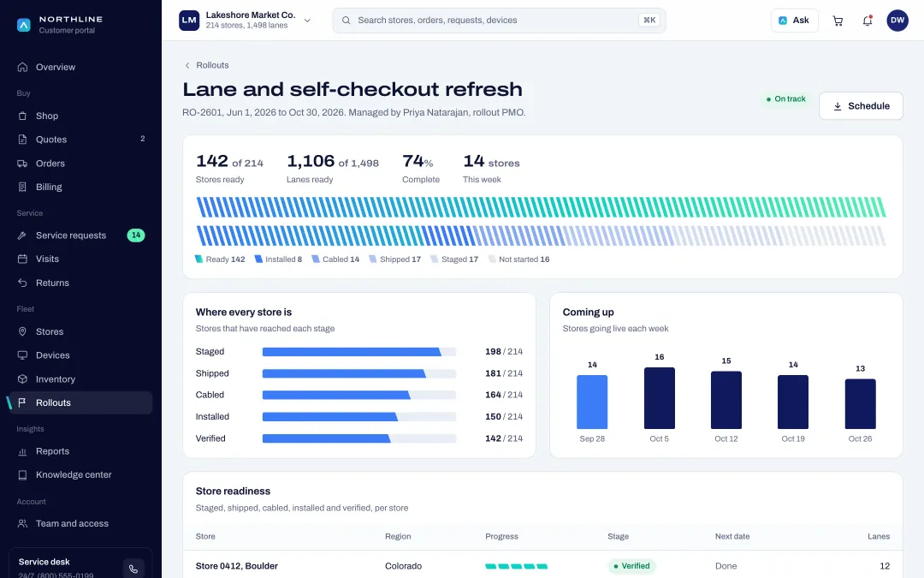Click the download icon in Schedule

pyautogui.click(x=838, y=106)
